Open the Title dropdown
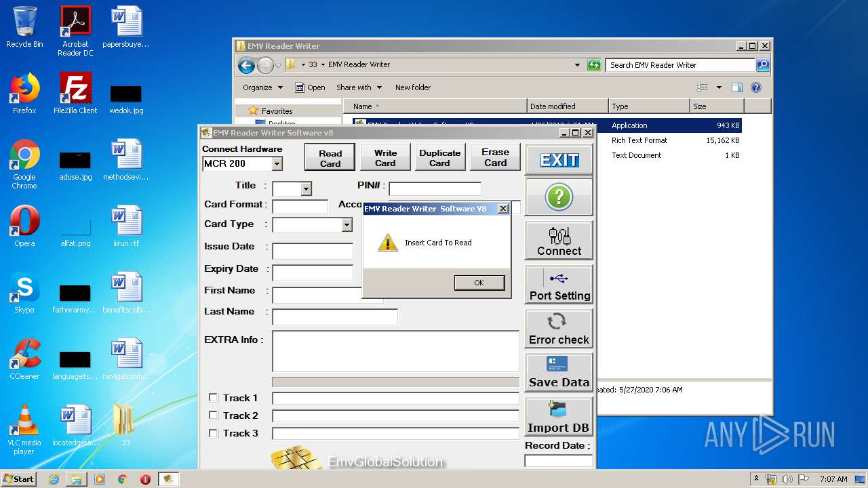868x488 pixels. [306, 189]
